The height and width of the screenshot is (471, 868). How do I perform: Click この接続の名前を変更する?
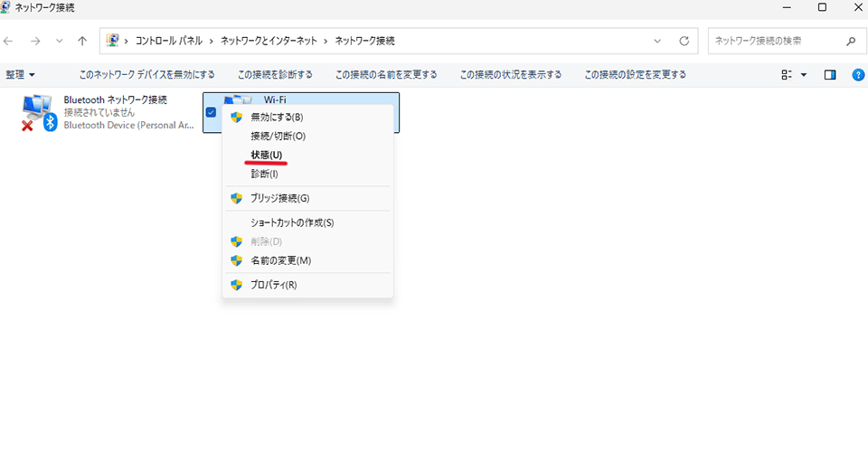[x=386, y=75]
